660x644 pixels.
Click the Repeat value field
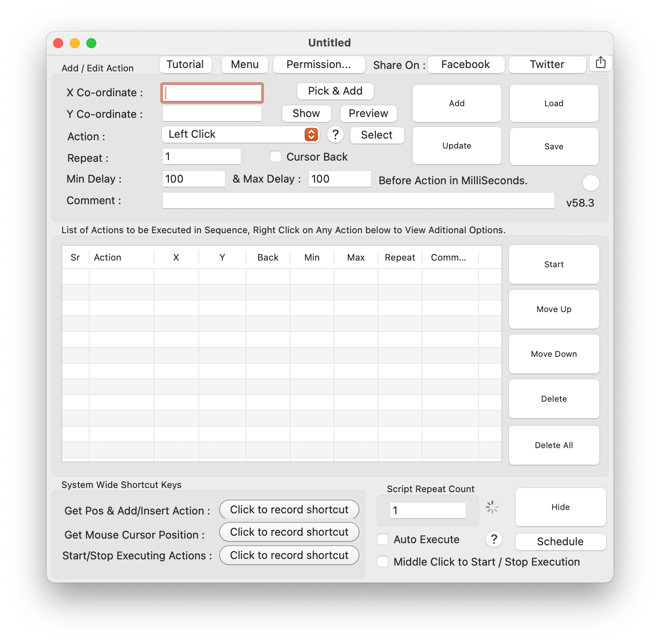[202, 156]
